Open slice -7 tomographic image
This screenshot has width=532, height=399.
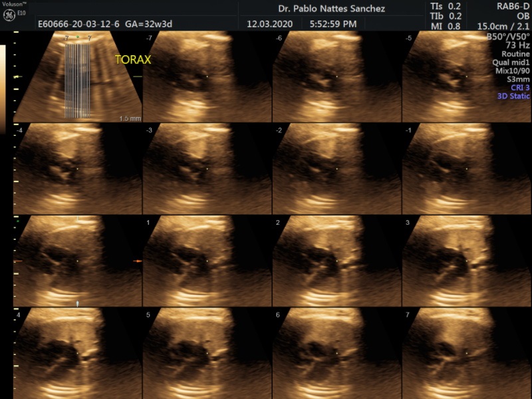pyautogui.click(x=206, y=76)
